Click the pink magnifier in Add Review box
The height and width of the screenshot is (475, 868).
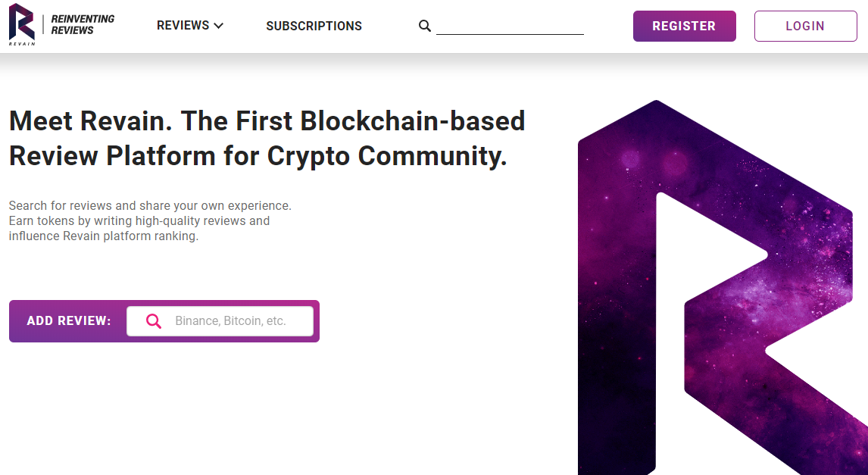pos(154,321)
